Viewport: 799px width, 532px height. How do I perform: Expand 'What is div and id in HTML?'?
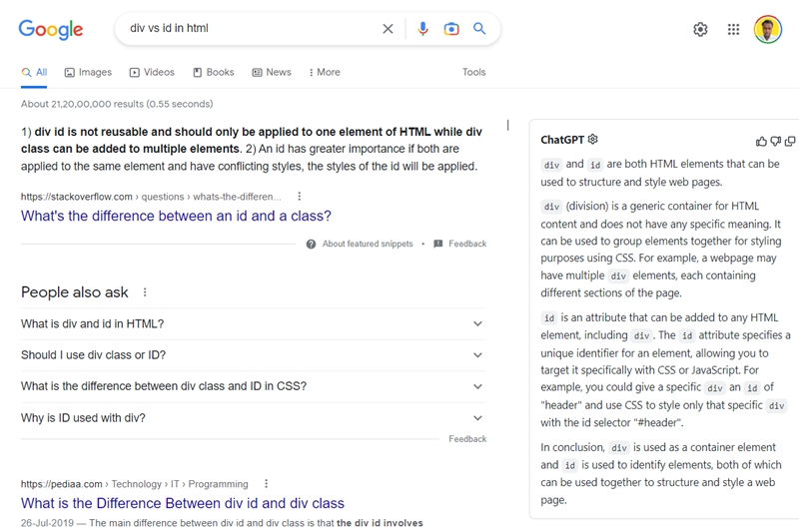pos(254,323)
